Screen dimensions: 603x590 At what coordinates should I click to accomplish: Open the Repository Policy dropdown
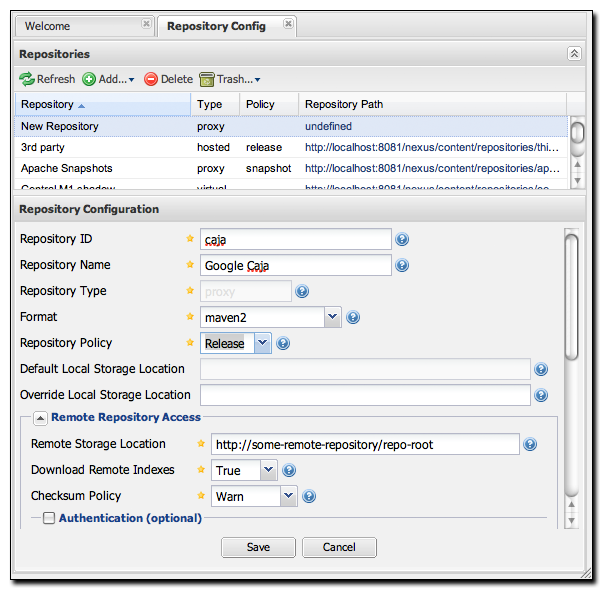262,343
